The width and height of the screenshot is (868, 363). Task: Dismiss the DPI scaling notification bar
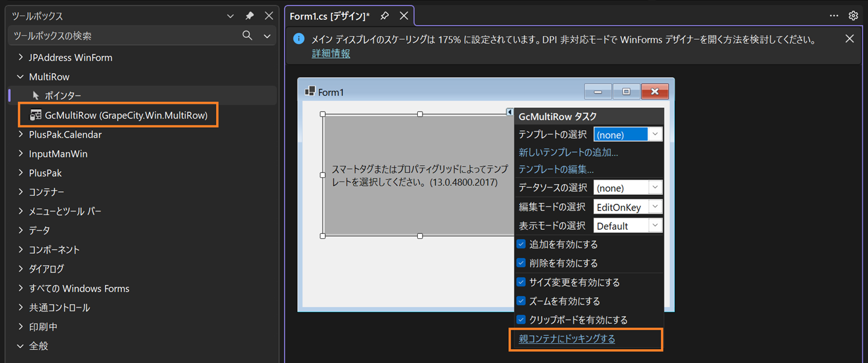849,39
